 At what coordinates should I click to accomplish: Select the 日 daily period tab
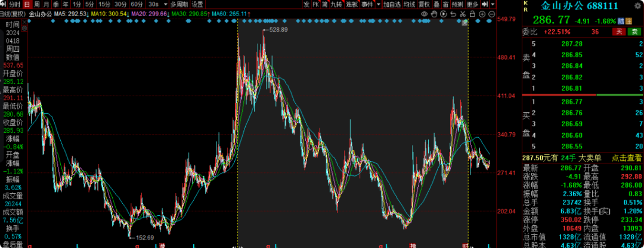pyautogui.click(x=27, y=4)
